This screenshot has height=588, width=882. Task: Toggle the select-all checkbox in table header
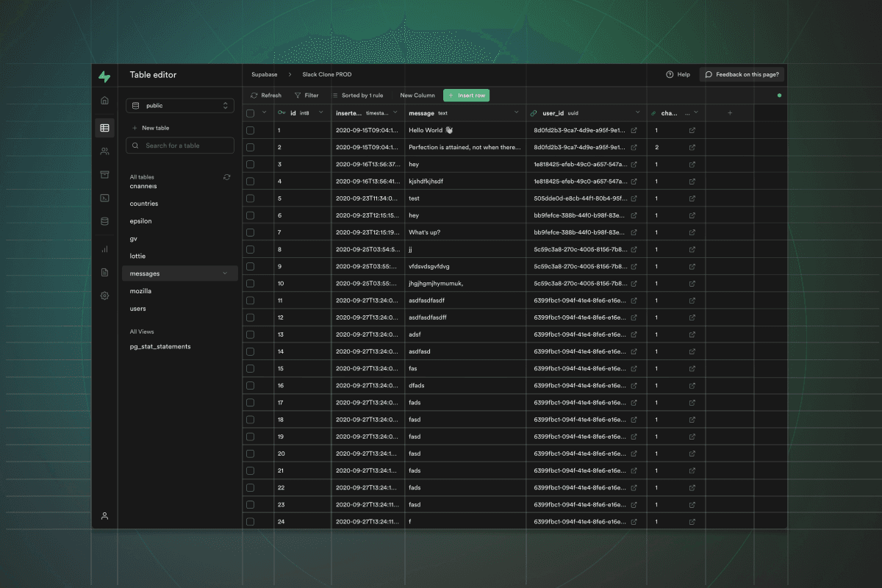pyautogui.click(x=250, y=113)
